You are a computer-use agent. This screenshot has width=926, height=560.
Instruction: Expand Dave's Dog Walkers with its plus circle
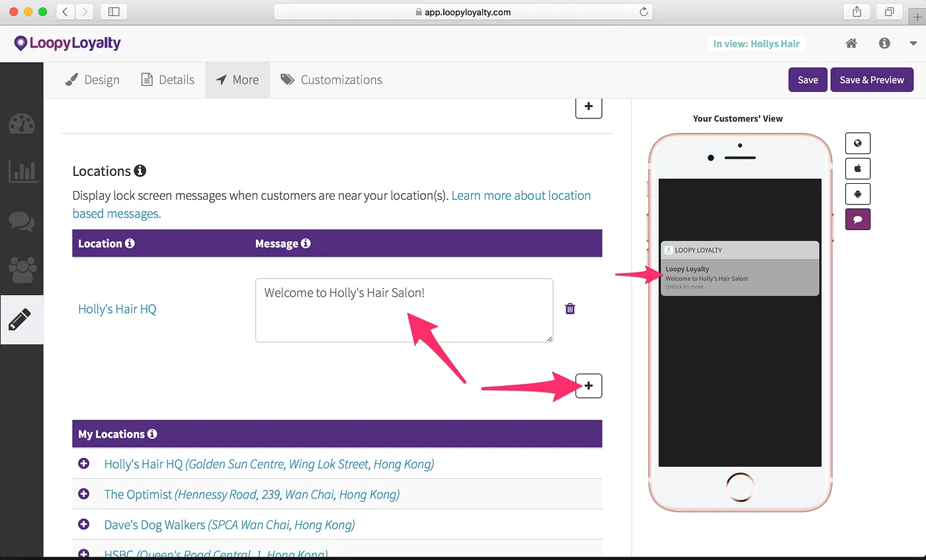coord(84,525)
